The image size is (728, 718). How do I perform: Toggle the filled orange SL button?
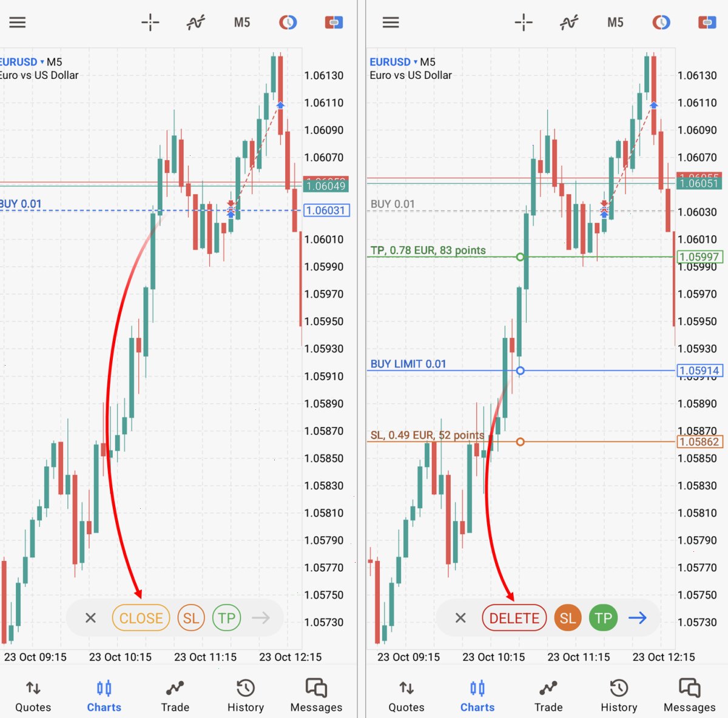tap(568, 618)
